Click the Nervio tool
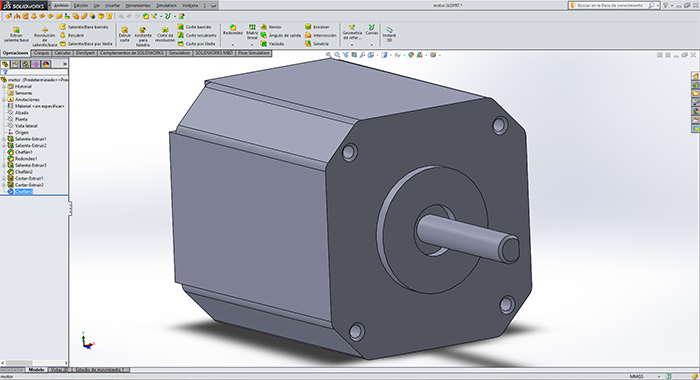Screen dimensions: 700x380 click(271, 27)
